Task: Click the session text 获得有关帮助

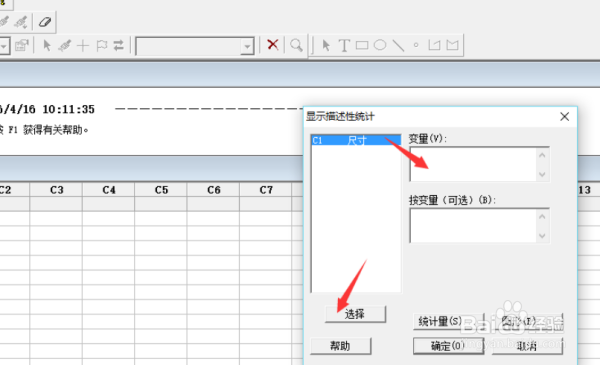Action: click(56, 130)
